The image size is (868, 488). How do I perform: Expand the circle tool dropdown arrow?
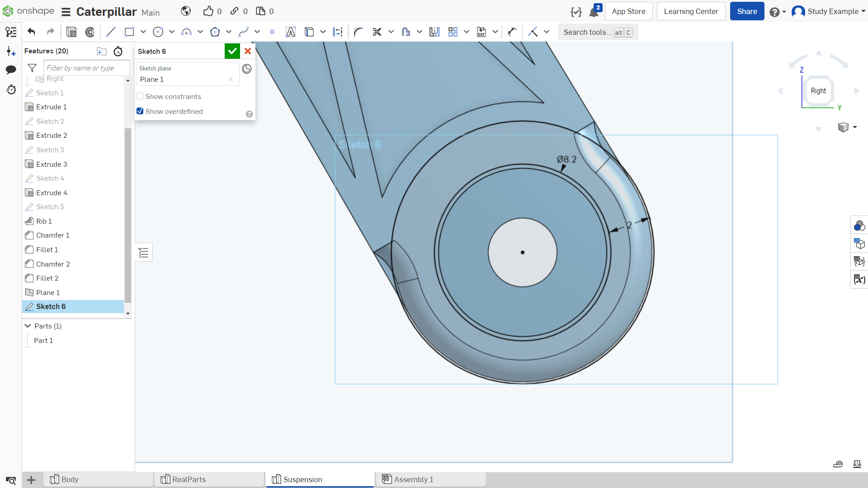click(172, 32)
